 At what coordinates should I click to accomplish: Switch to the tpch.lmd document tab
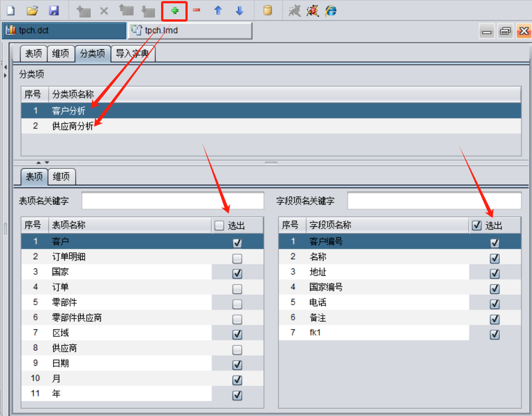tap(189, 30)
